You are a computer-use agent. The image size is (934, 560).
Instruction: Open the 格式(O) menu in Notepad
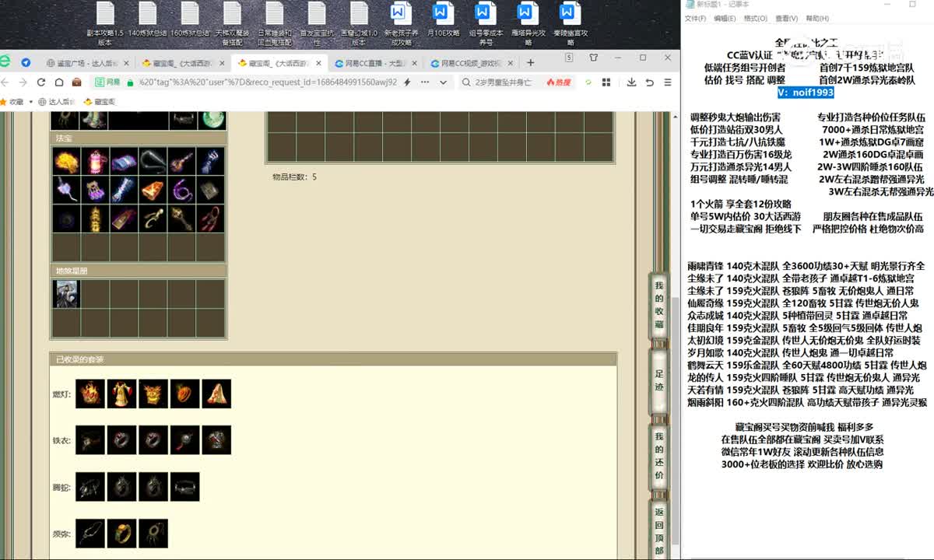pos(754,18)
